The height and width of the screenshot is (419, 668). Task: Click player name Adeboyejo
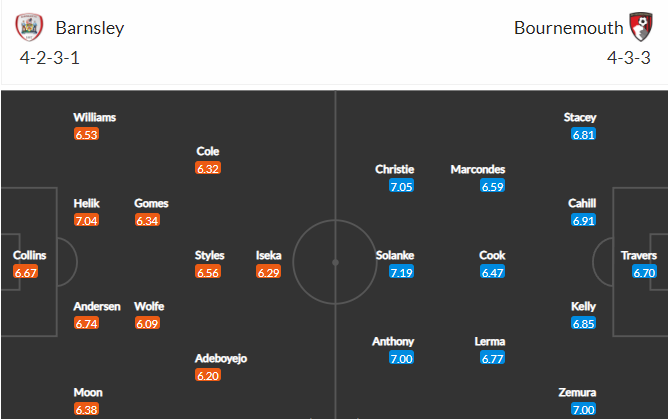pos(221,358)
